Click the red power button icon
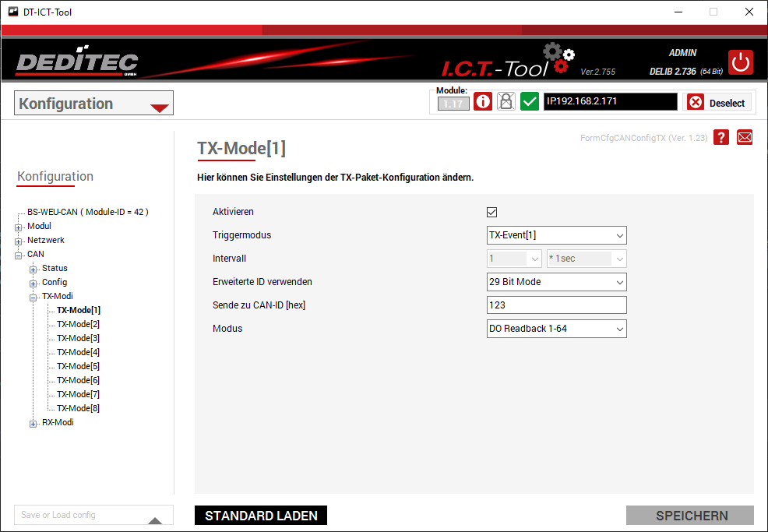Image resolution: width=768 pixels, height=532 pixels. tap(741, 62)
